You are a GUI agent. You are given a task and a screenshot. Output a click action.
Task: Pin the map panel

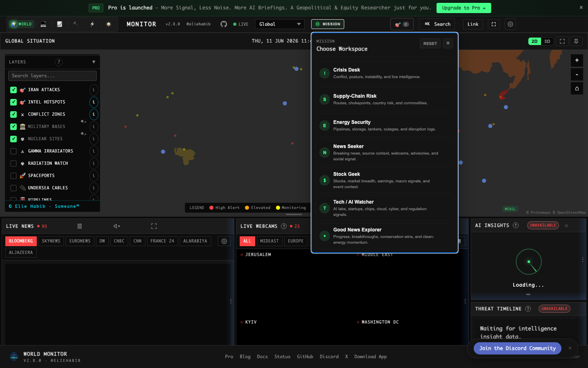click(x=576, y=41)
